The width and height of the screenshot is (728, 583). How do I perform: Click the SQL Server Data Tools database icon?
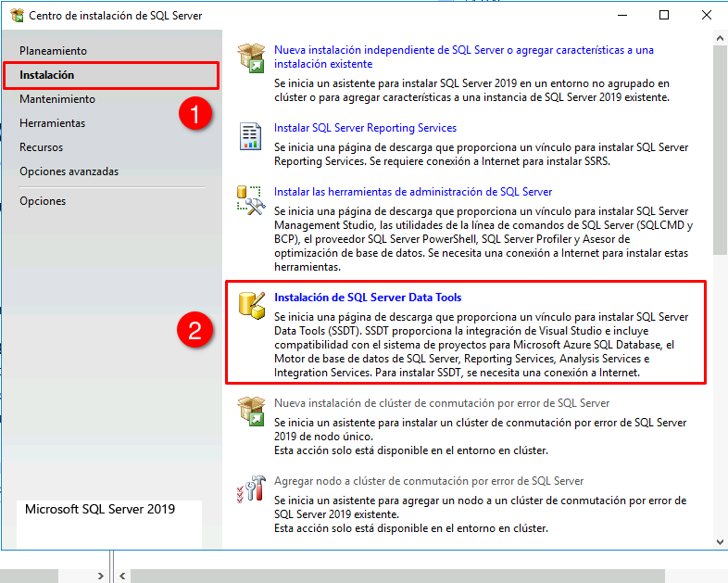point(252,305)
